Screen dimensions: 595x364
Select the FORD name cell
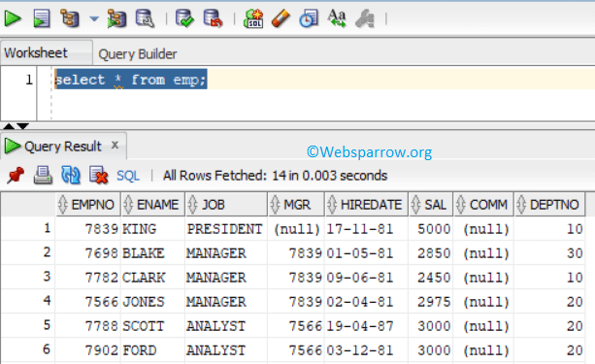coord(153,350)
